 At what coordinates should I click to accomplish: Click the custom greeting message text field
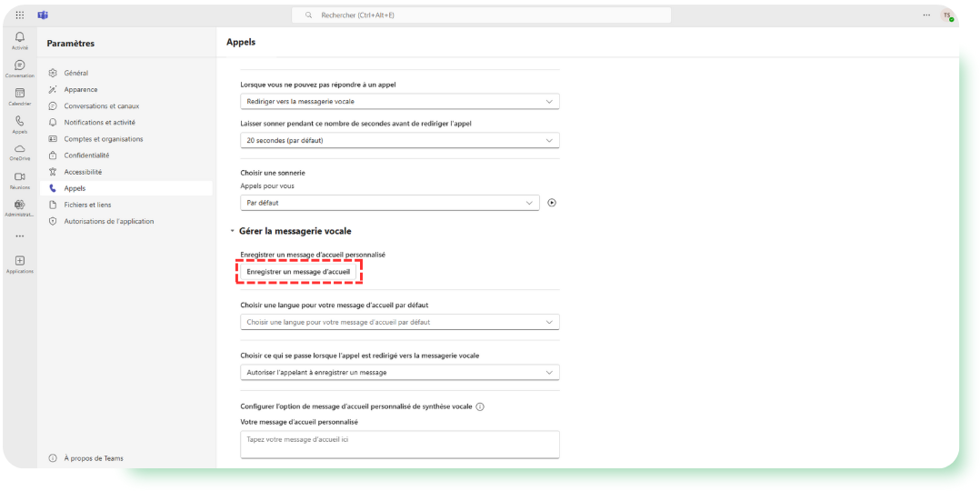(400, 444)
